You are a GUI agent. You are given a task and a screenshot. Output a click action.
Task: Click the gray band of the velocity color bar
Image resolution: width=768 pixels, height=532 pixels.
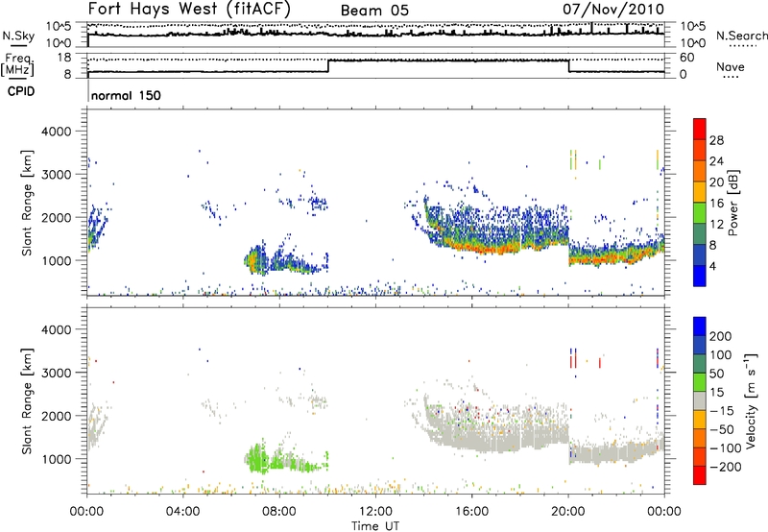click(700, 400)
